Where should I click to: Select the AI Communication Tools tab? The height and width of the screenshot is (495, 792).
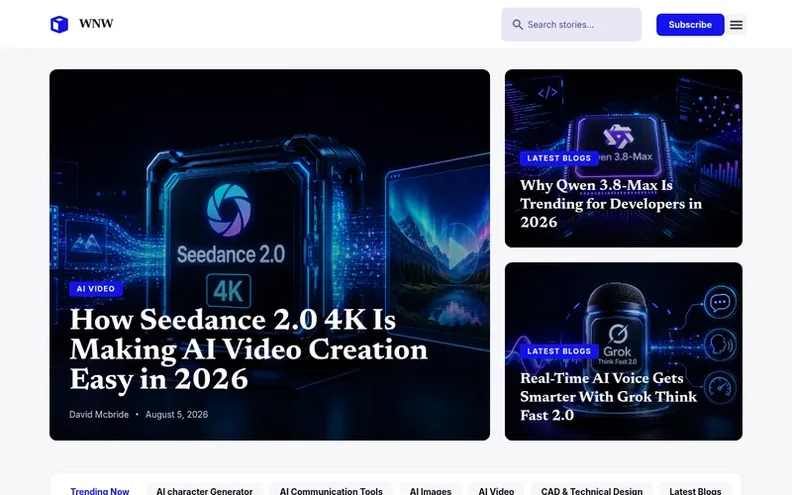tap(331, 490)
